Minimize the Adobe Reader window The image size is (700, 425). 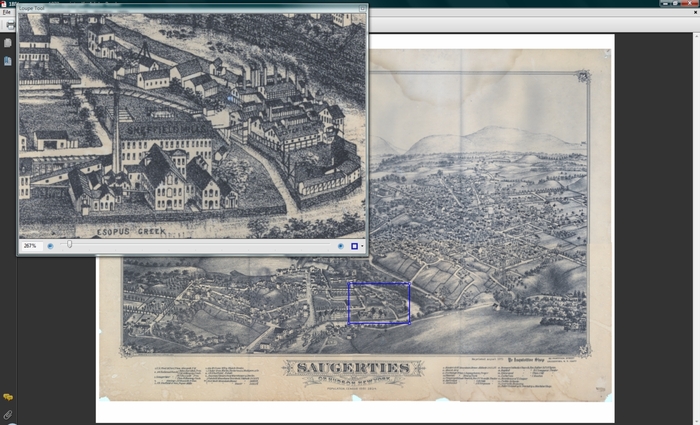tap(666, 3)
